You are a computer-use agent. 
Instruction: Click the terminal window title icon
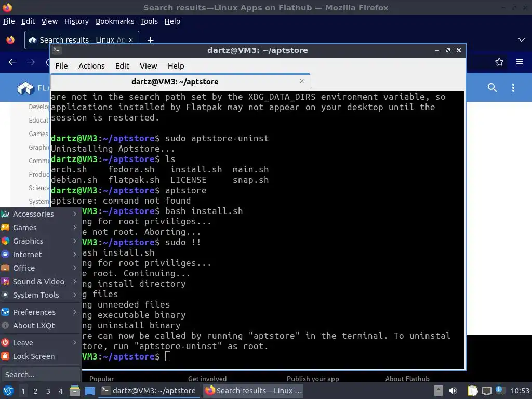pyautogui.click(x=57, y=50)
